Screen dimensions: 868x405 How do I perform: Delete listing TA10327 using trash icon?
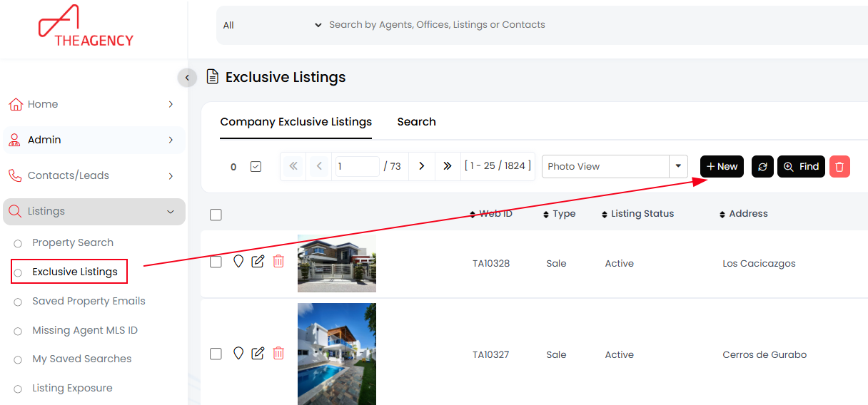tap(278, 353)
